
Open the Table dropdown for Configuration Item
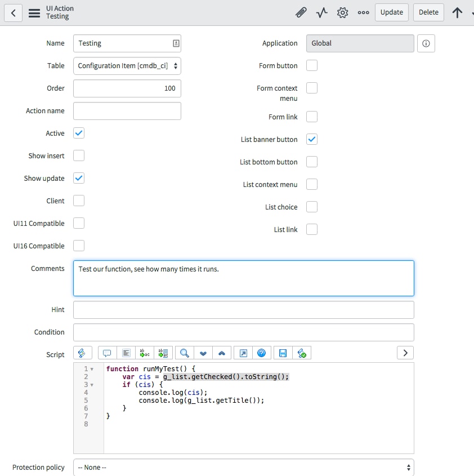tap(127, 65)
